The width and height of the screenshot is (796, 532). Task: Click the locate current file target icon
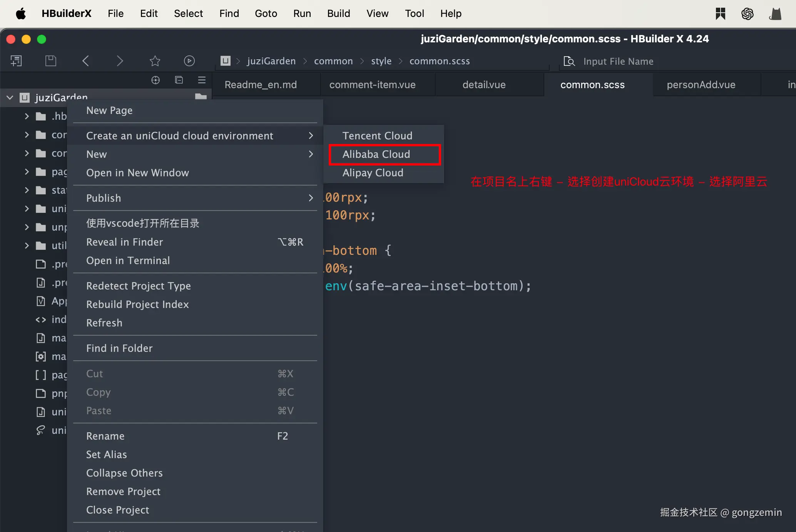(156, 80)
